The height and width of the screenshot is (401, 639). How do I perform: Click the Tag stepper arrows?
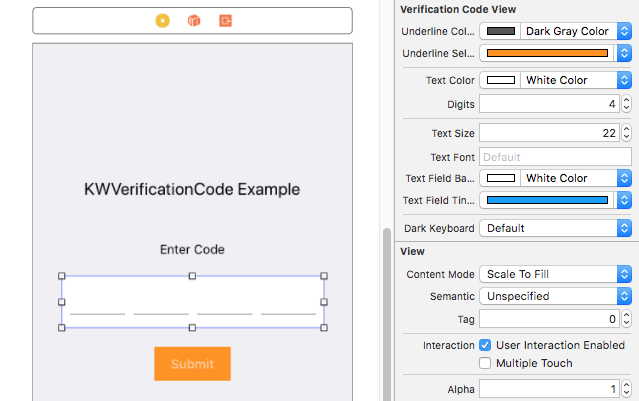pos(626,319)
